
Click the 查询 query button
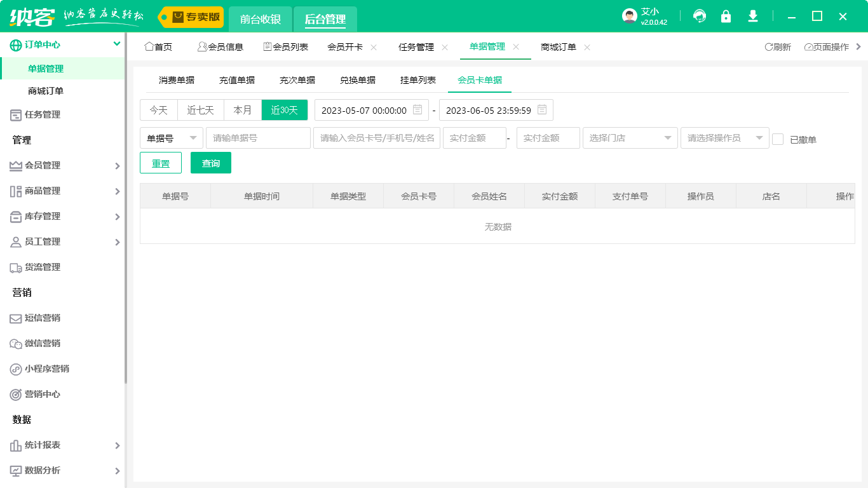tap(210, 163)
